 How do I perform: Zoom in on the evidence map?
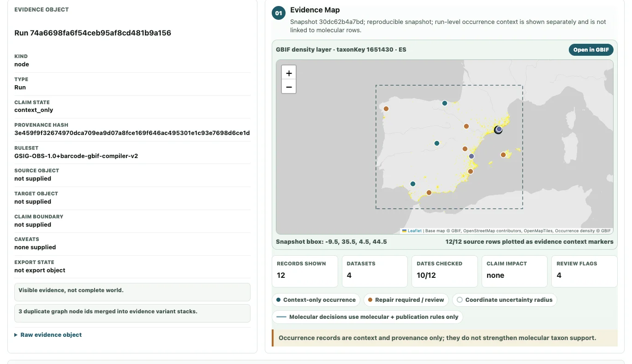click(x=289, y=73)
